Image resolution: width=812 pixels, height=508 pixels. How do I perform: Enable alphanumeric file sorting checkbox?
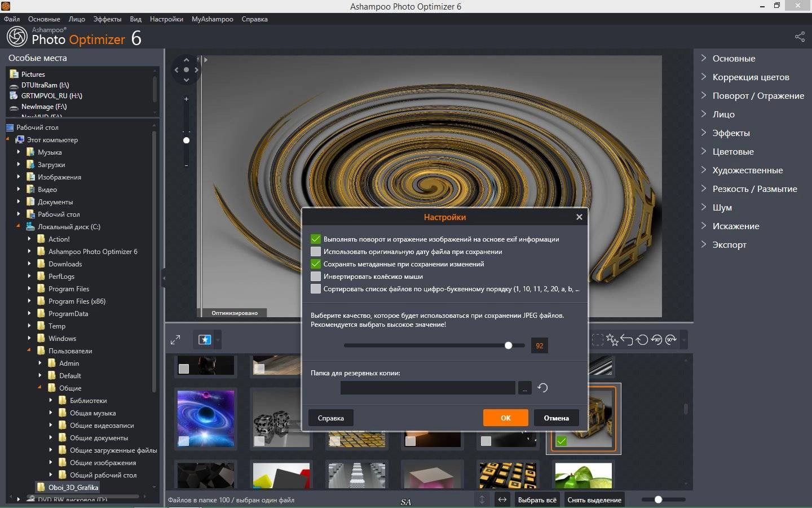316,289
